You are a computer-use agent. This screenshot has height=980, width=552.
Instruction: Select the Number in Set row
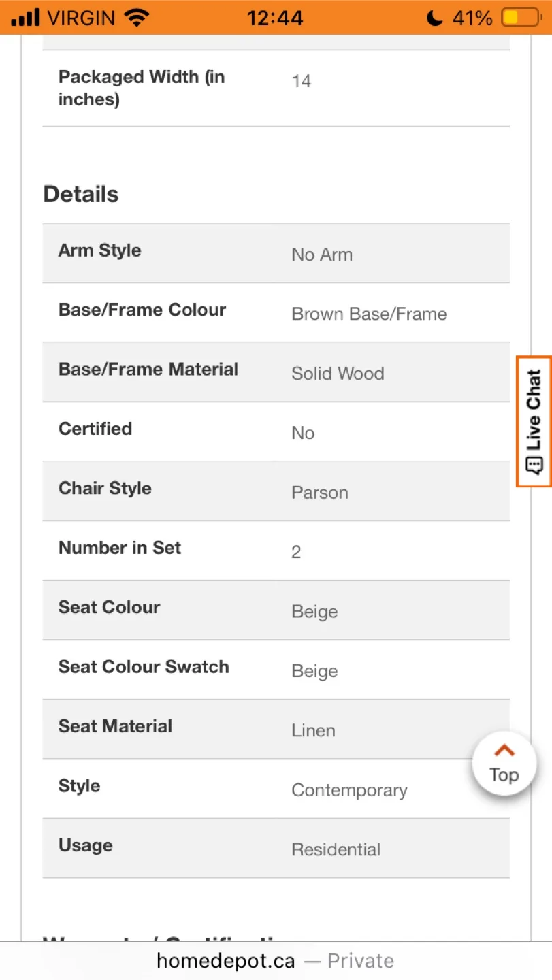276,551
